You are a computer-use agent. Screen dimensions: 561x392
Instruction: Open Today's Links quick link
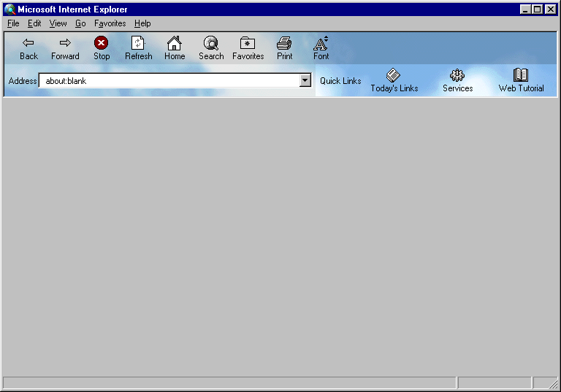[394, 80]
